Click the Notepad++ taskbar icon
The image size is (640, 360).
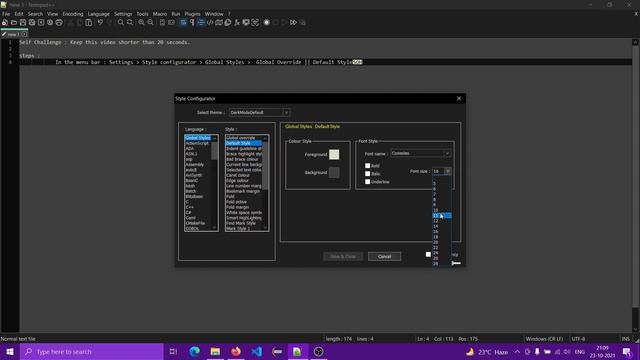click(x=298, y=351)
